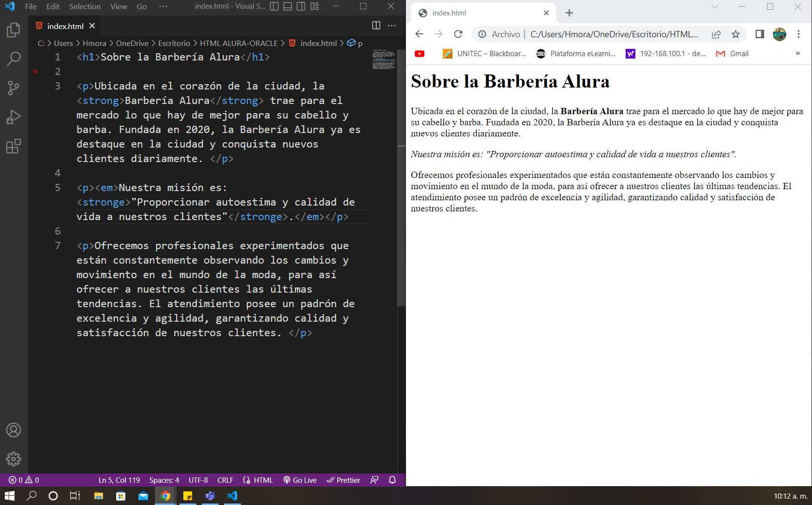
Task: Click the feedback icon in the status bar
Action: pyautogui.click(x=374, y=480)
